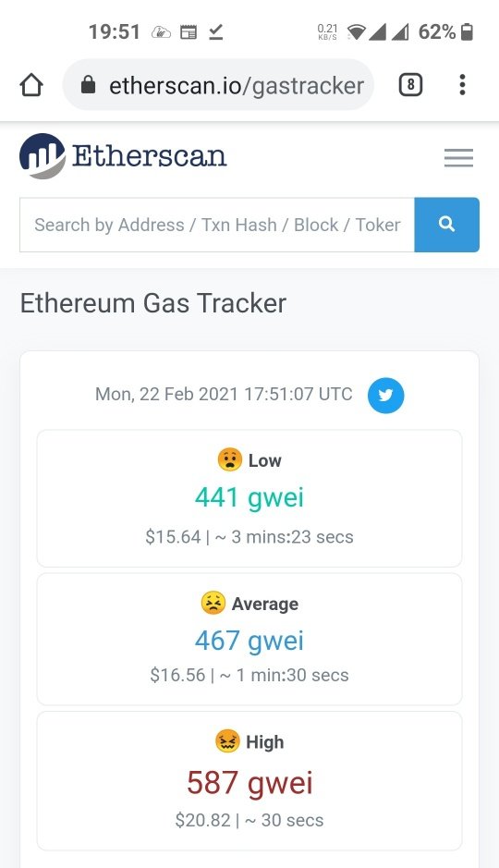Click the blue search magnifier button

[x=446, y=225]
